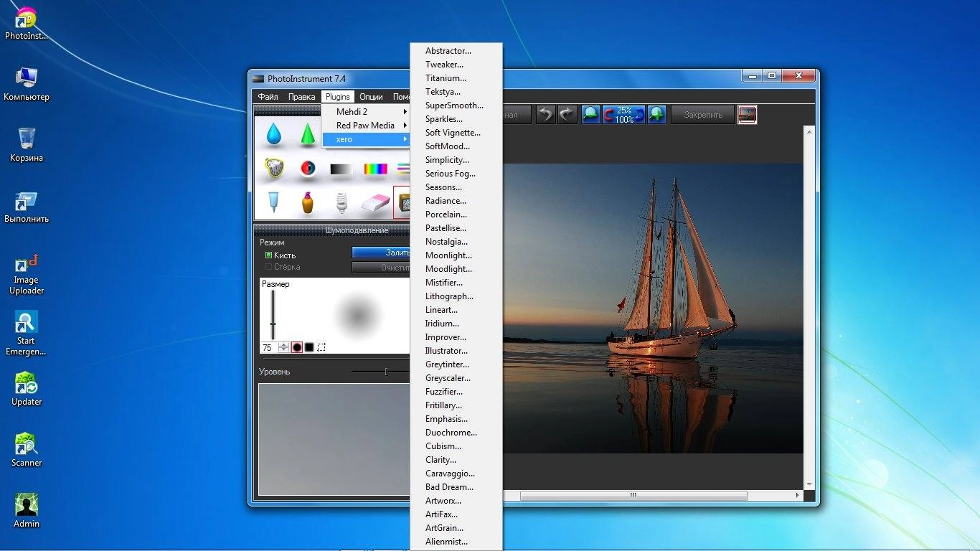
Task: Expand the Red Paw Media submenu
Action: (366, 126)
